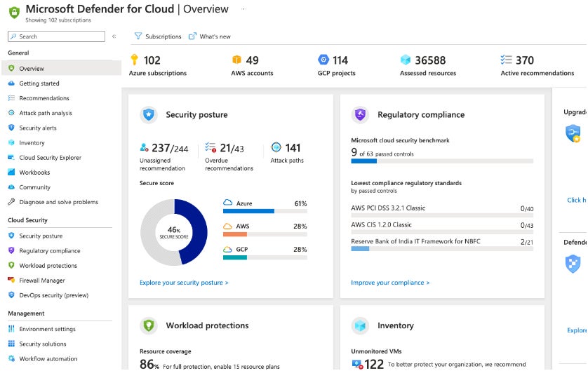Click the Security posture card title
This screenshot has width=588, height=371.
197,115
